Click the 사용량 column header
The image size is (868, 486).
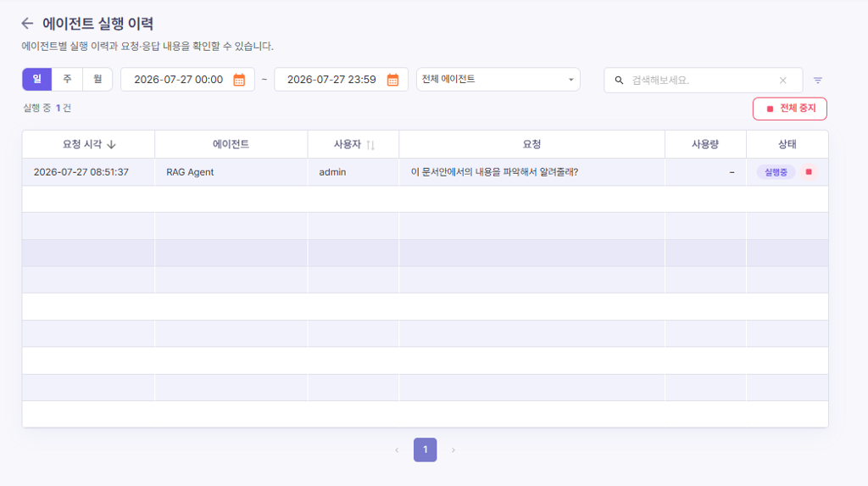[705, 144]
